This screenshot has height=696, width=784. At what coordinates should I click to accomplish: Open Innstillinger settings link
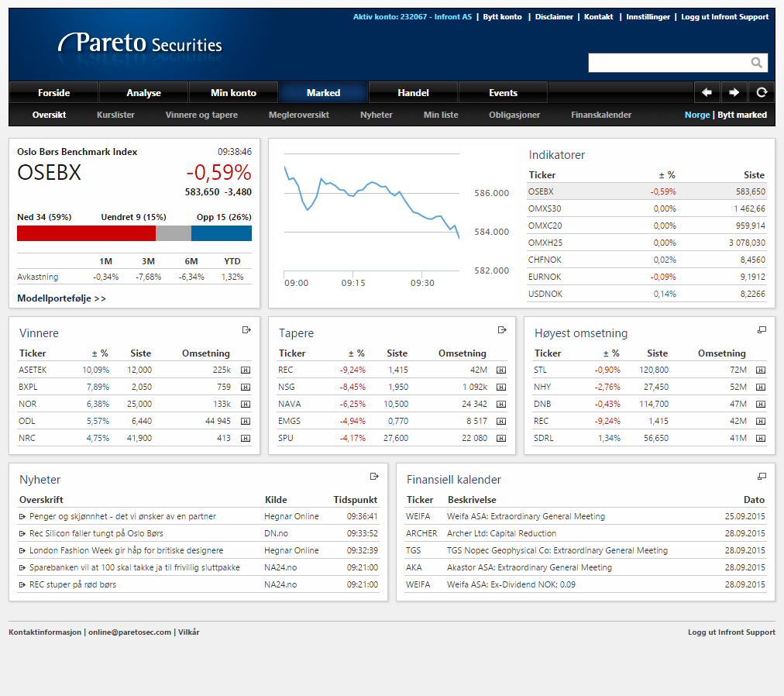[648, 16]
